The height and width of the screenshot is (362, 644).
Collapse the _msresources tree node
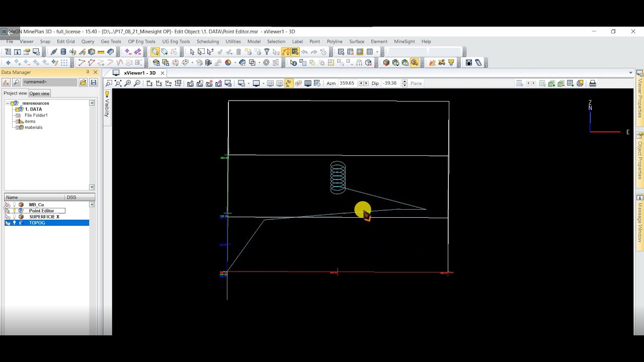click(7, 103)
